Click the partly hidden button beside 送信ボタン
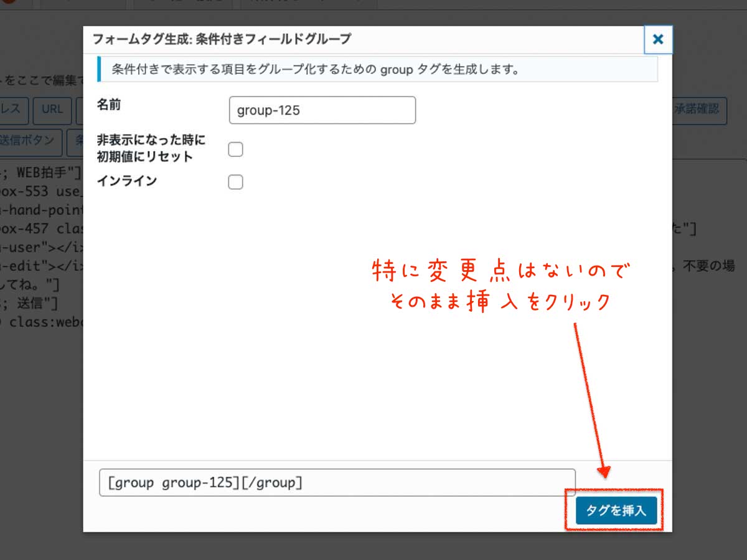The image size is (747, 560). click(x=77, y=141)
